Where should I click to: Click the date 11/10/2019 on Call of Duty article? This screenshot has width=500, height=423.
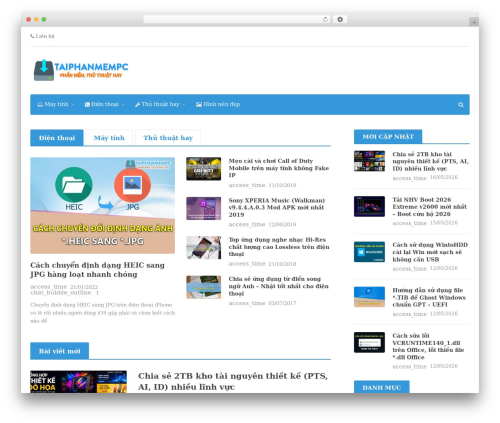click(x=282, y=185)
